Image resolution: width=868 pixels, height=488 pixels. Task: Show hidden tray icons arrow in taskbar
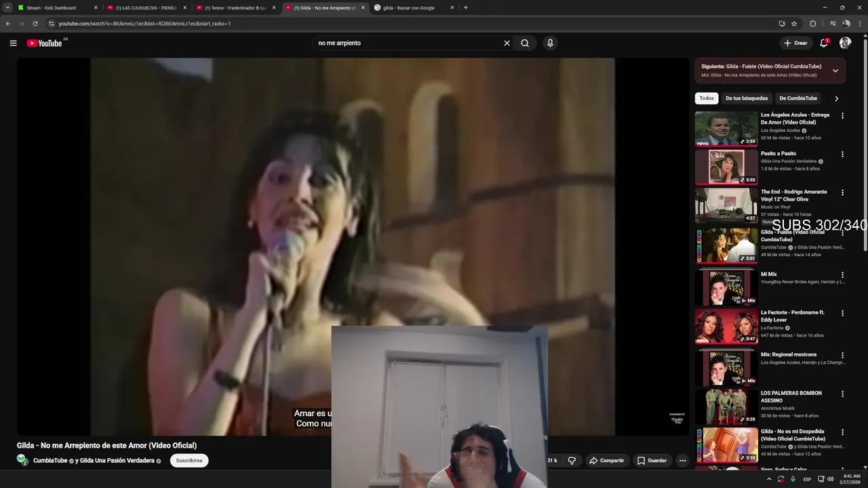click(768, 479)
